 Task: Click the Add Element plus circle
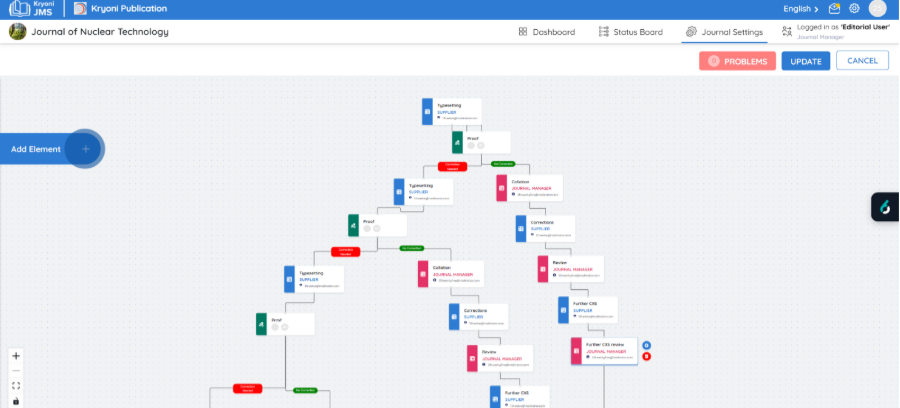click(86, 149)
